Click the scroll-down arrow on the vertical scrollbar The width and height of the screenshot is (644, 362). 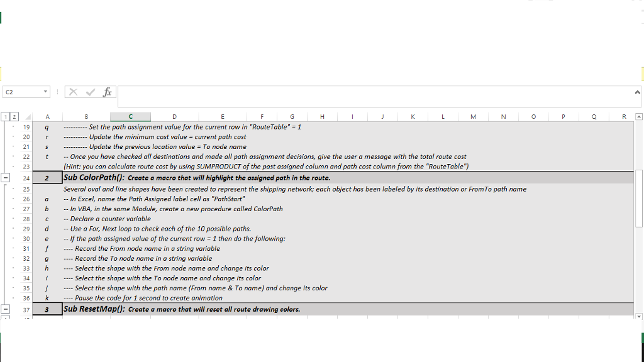638,317
